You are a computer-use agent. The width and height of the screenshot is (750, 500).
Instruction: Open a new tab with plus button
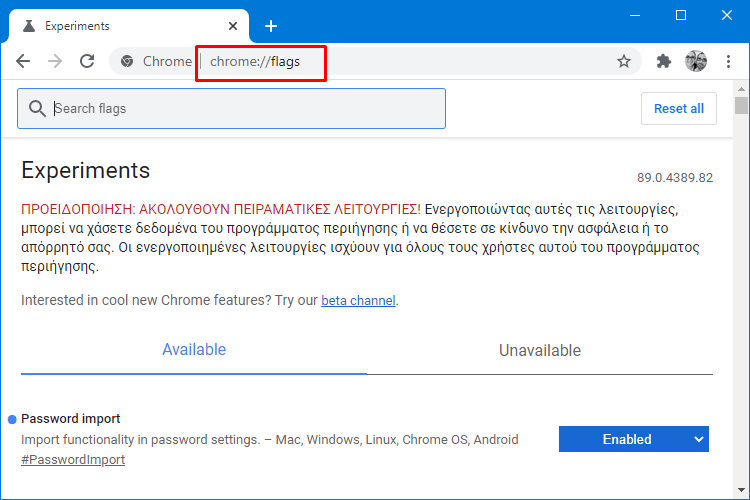(271, 26)
